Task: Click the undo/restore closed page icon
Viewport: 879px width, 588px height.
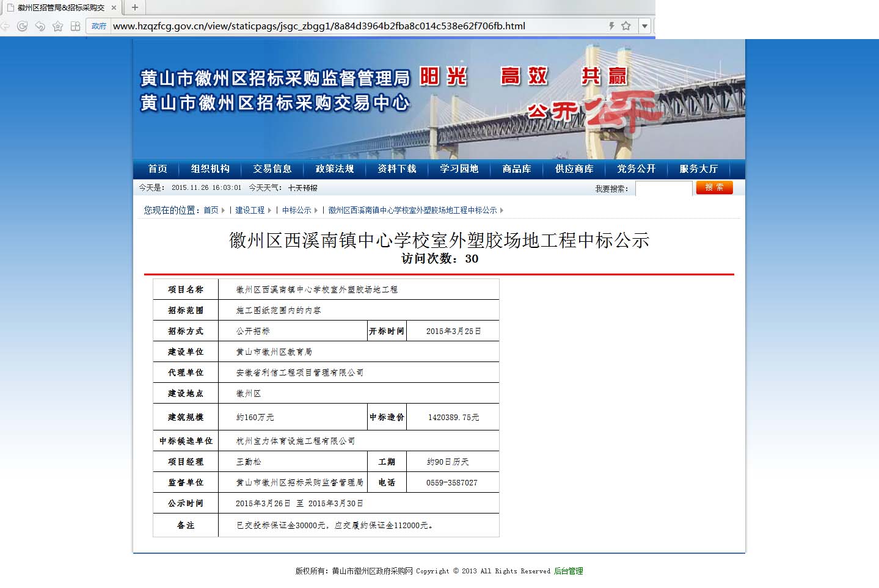Action: tap(40, 26)
